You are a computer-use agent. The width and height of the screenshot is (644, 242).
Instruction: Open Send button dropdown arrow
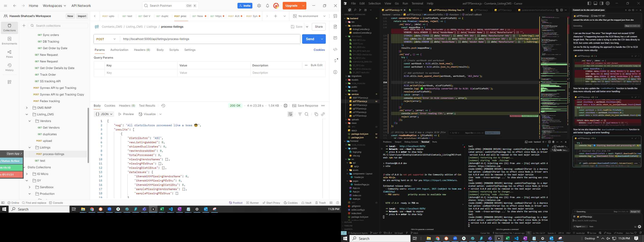click(322, 39)
